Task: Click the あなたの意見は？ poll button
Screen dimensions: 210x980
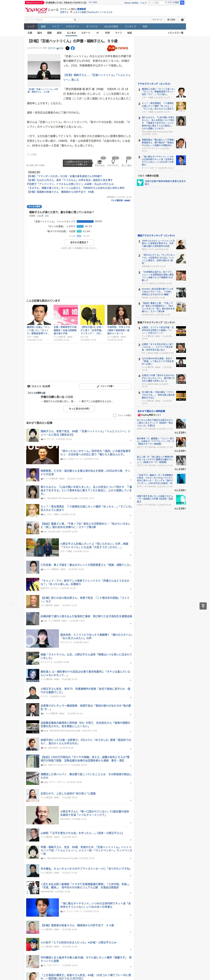Action: 79,242
